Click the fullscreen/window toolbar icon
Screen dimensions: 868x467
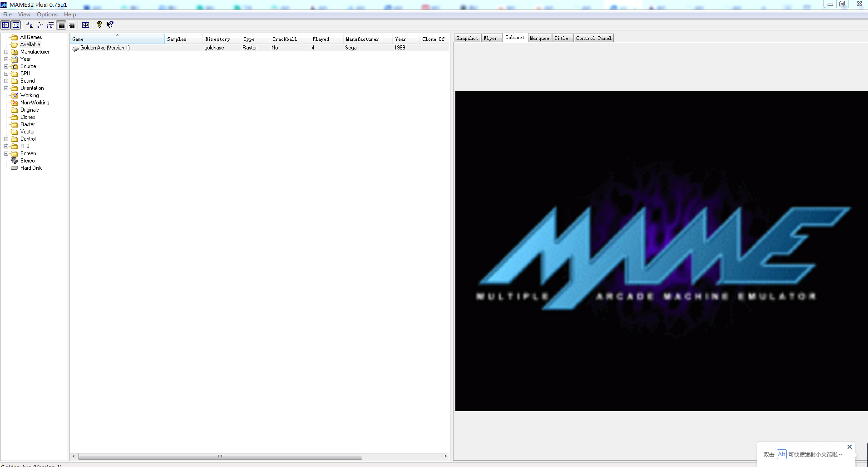pos(85,25)
